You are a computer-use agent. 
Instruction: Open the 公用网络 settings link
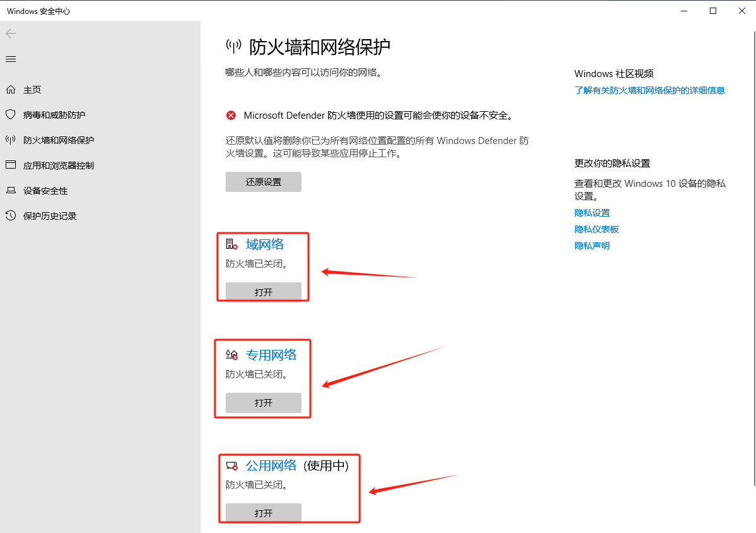(x=271, y=465)
